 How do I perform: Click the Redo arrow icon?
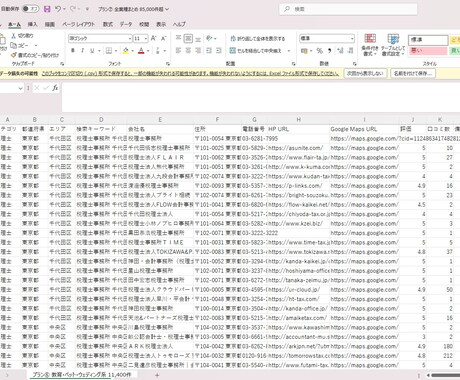tap(74, 9)
